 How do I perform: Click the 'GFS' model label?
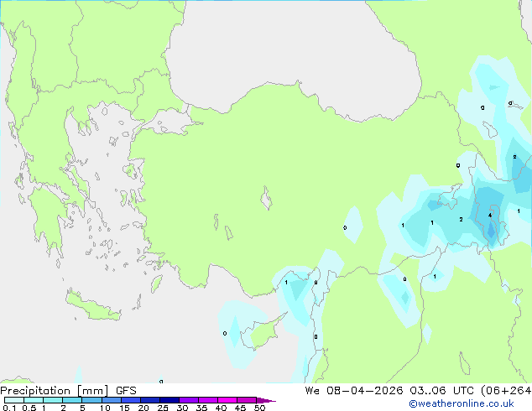(x=126, y=391)
